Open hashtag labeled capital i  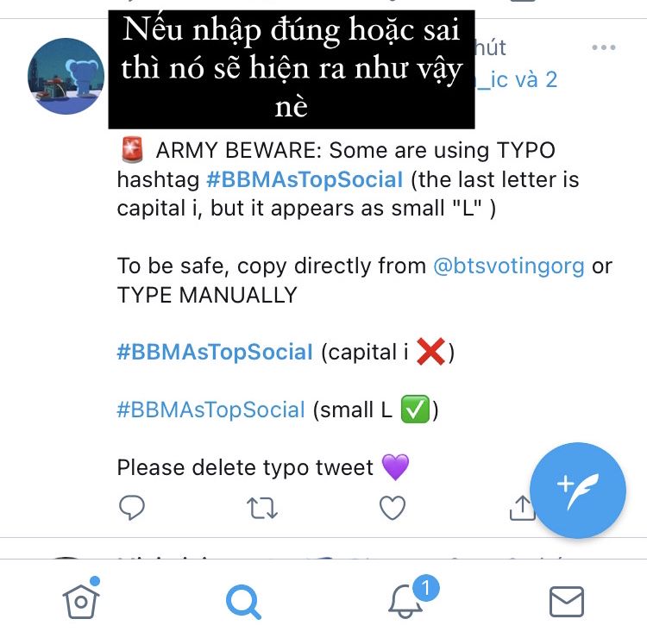(x=215, y=352)
